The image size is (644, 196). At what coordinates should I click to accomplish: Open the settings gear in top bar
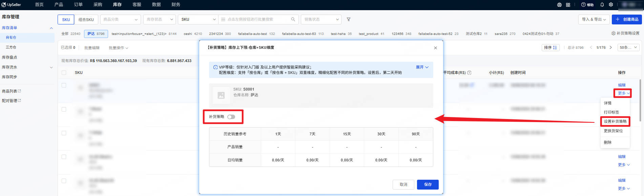(x=611, y=5)
